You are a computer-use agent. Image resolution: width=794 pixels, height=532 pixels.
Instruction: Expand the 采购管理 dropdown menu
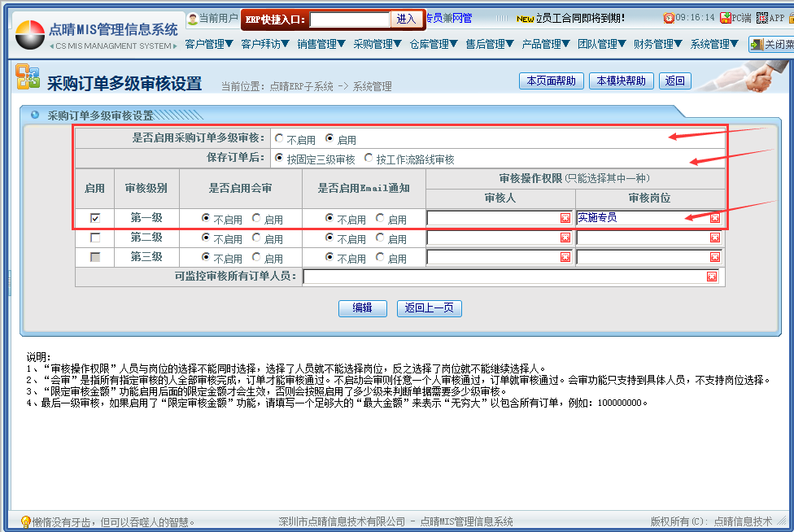point(377,44)
